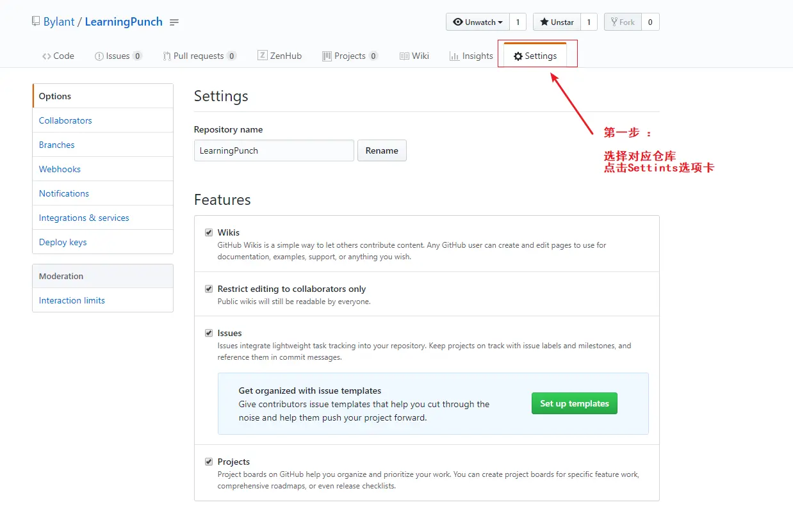Open the repository list menu icon
Image resolution: width=793 pixels, height=532 pixels.
coord(174,22)
